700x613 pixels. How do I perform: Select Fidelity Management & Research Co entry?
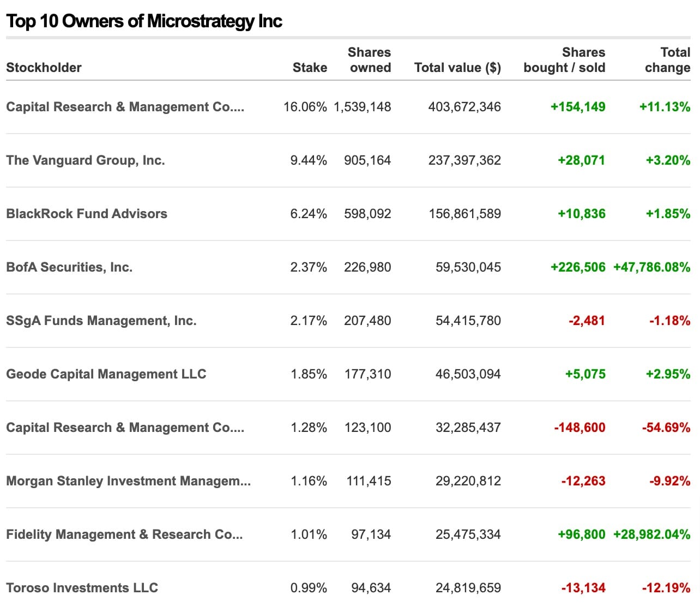point(124,534)
